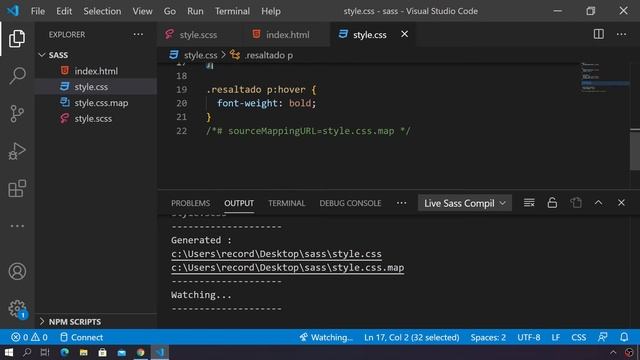Open the Explorer view in activity bar
The image size is (640, 360).
point(17,38)
